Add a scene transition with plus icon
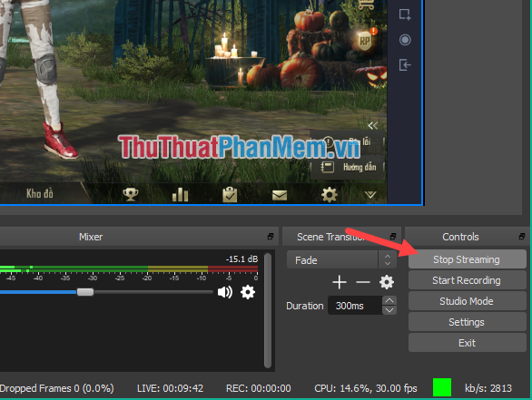 point(340,282)
